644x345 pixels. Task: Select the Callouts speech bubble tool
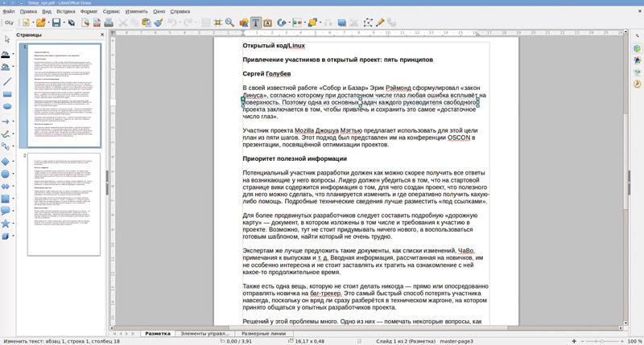pos(6,211)
